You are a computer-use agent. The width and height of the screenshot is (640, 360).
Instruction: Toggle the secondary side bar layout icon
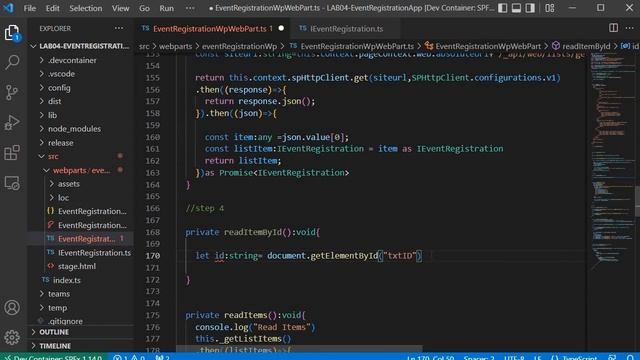[530, 8]
